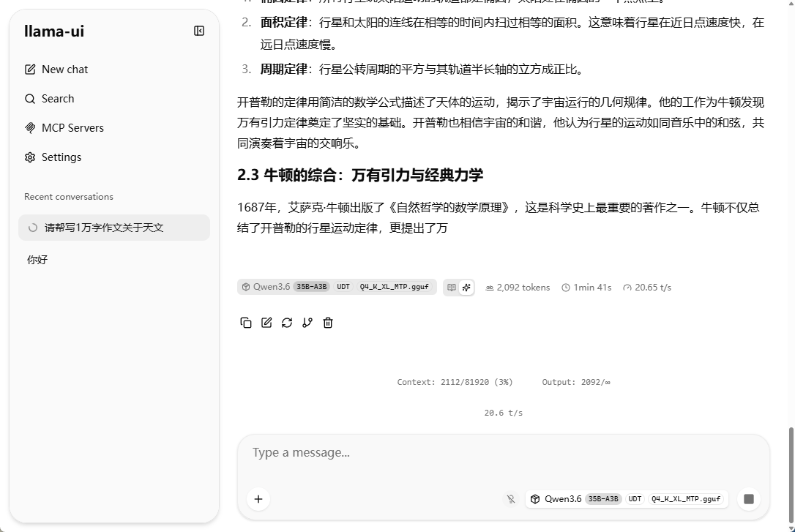This screenshot has height=532, width=795.
Task: Copy the assistant message
Action: tap(246, 323)
